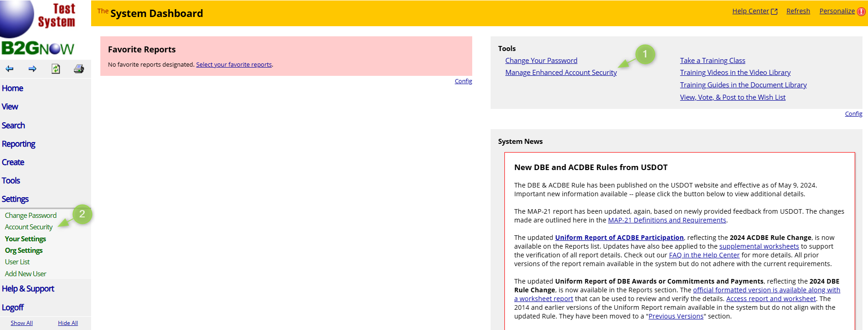Collapse the Settings menu section

point(15,199)
